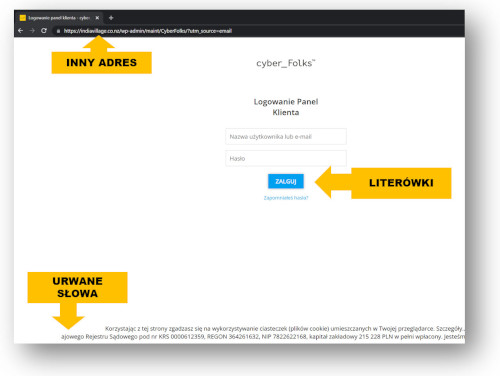Open a new tab with the plus icon
The image size is (500, 376).
111,18
